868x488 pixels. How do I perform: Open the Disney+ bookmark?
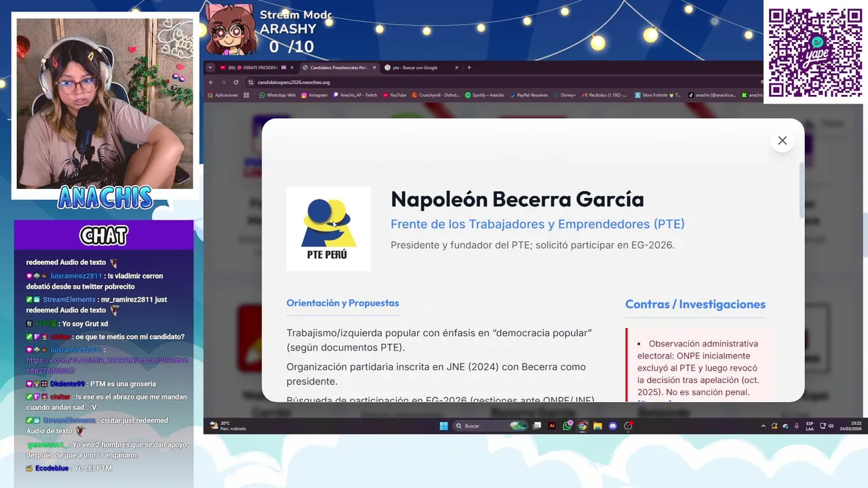[565, 95]
